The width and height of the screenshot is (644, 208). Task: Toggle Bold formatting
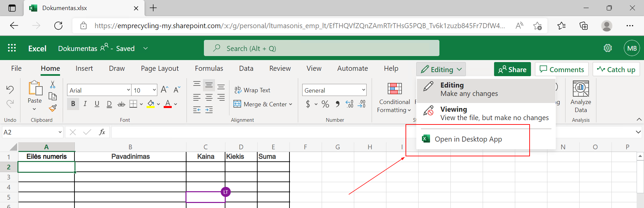tap(73, 104)
